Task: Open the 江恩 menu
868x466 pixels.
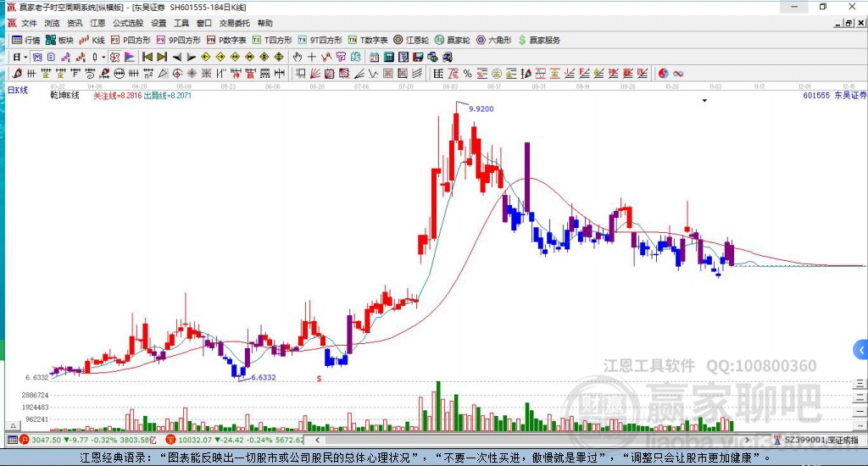Action: click(x=97, y=23)
